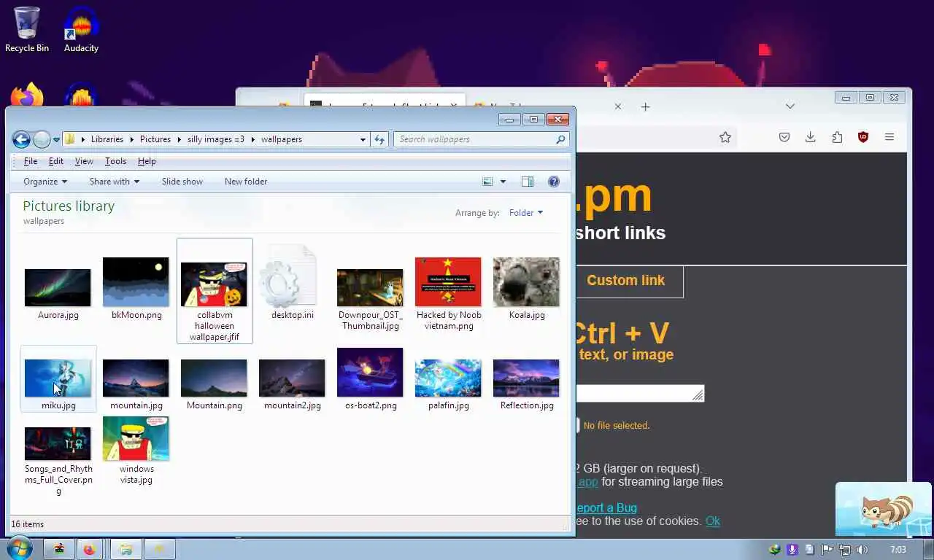Screen dimensions: 934x560
Task: Select the os-boat2.png thumbnail
Action: pos(371,373)
